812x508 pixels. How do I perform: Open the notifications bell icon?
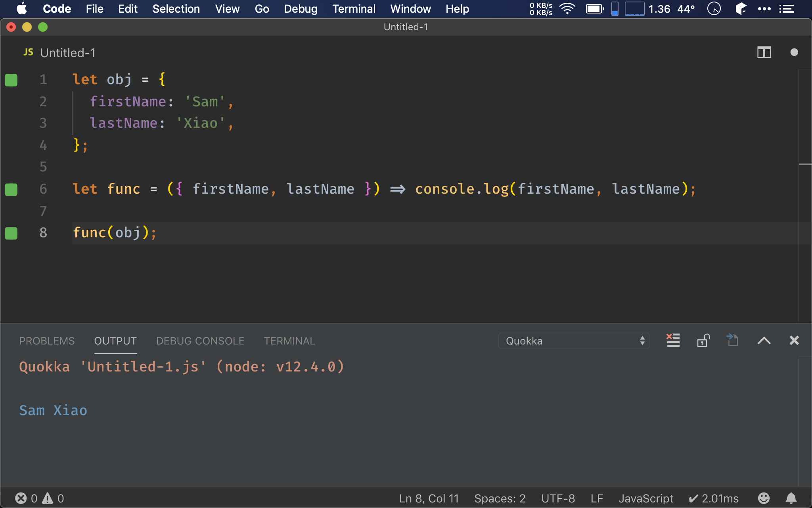coord(791,498)
